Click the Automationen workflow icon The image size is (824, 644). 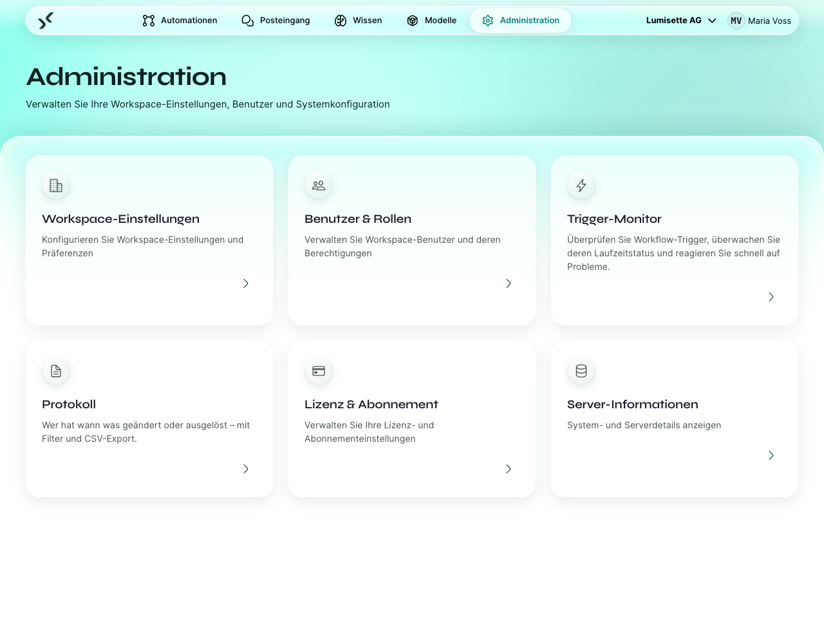pyautogui.click(x=149, y=21)
